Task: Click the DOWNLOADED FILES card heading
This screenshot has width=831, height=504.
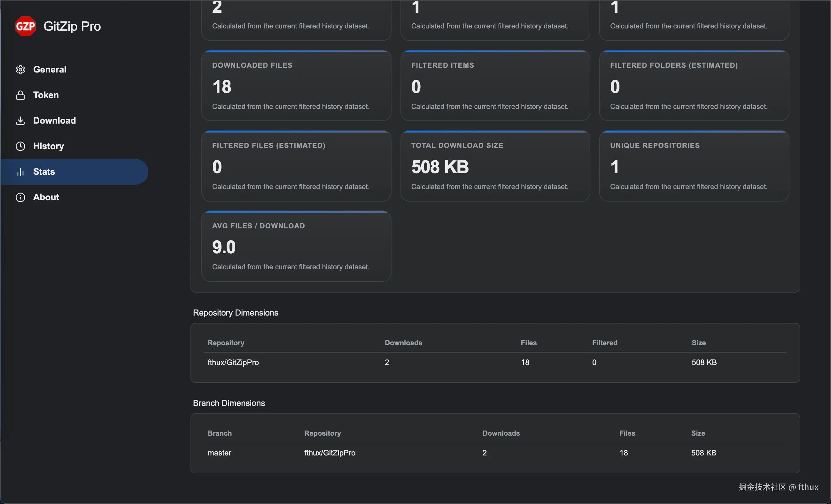Action: [x=252, y=65]
